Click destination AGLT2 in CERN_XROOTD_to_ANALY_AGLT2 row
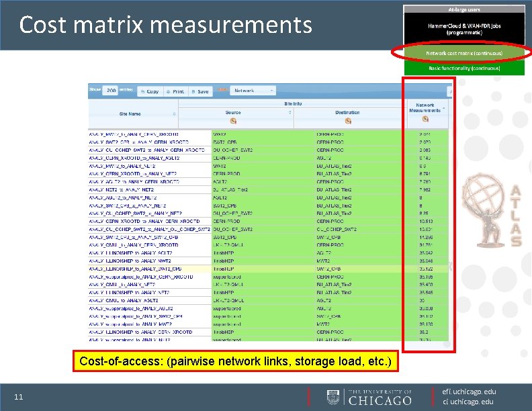 [x=324, y=158]
